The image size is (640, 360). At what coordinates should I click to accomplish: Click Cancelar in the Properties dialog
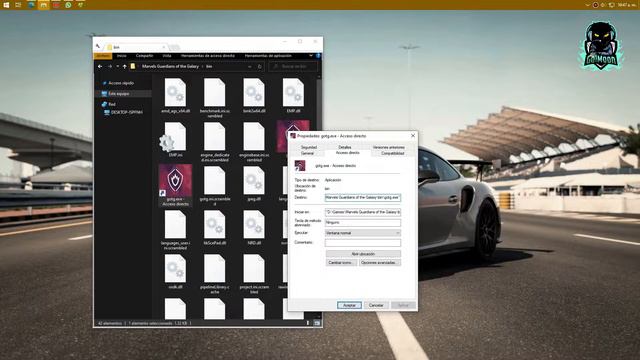[376, 305]
